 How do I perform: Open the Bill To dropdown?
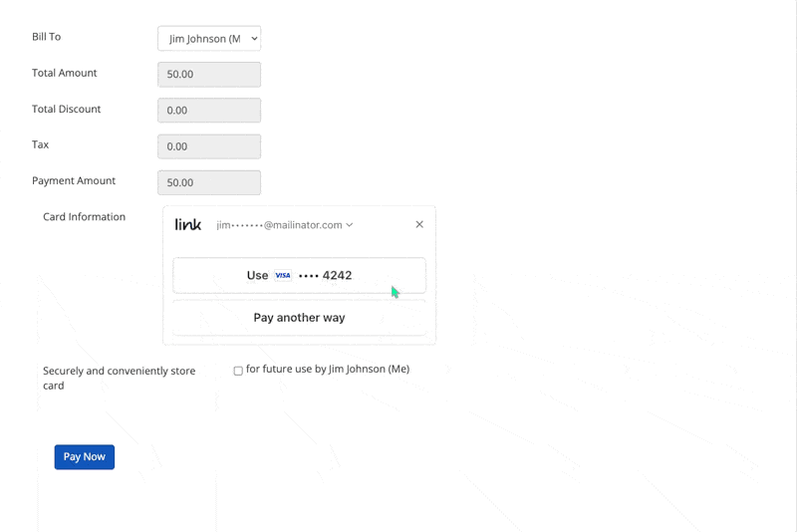coord(209,39)
